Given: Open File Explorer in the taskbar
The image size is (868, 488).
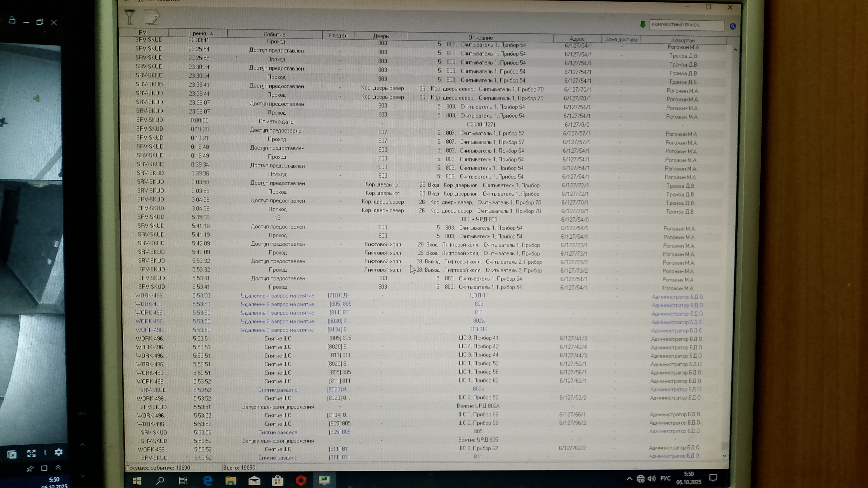Looking at the screenshot, I should tap(231, 480).
